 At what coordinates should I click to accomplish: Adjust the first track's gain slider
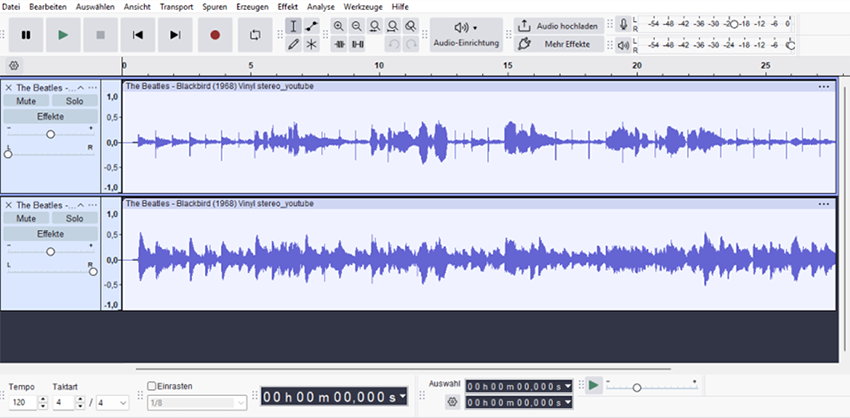[x=50, y=133]
